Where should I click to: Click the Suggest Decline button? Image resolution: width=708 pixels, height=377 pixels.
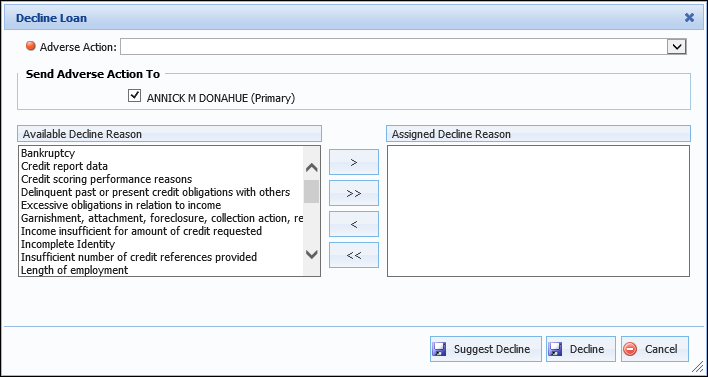486,349
